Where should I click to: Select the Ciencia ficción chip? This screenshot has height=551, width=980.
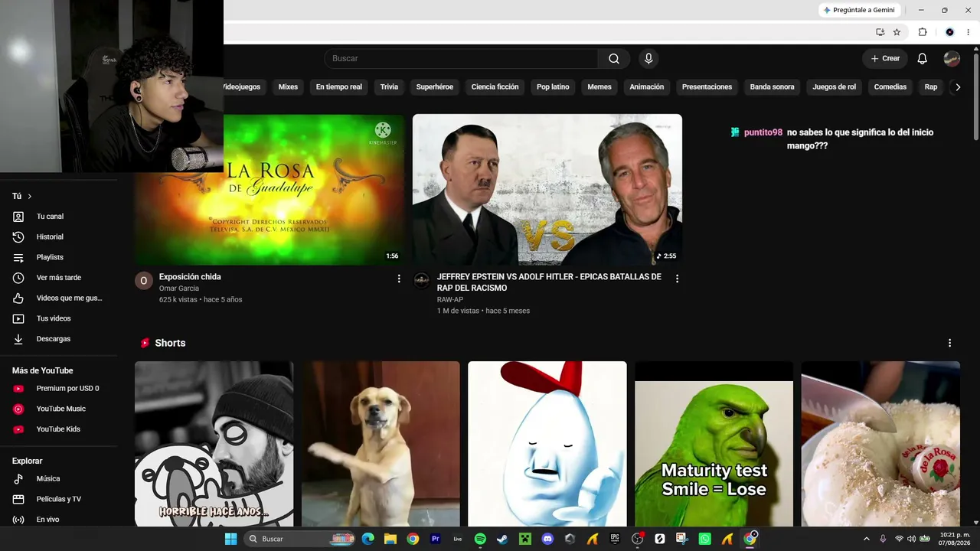(x=495, y=87)
